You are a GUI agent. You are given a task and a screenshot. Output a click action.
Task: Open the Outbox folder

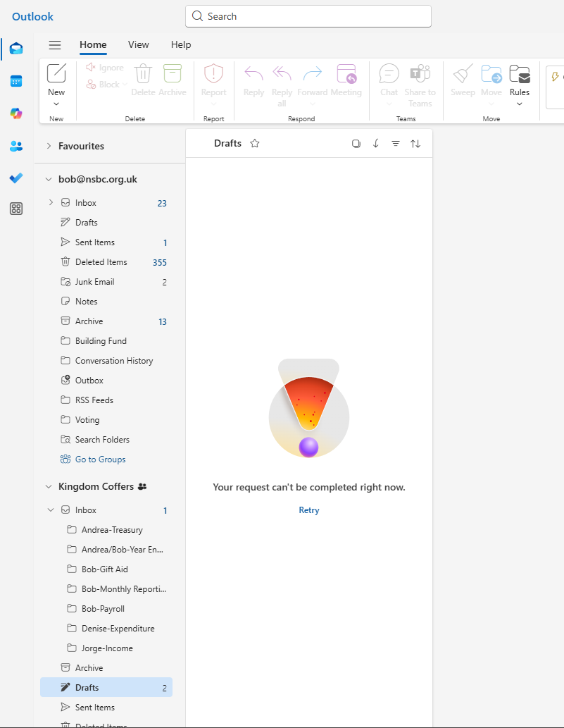(x=106, y=381)
